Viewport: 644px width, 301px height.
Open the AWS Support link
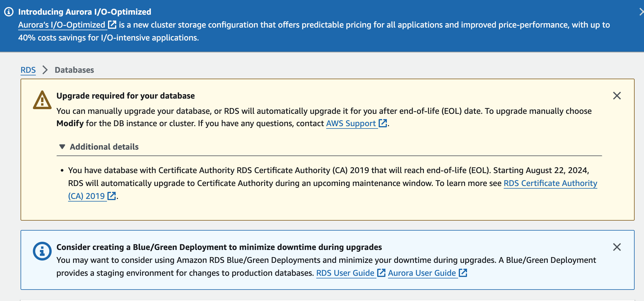[351, 124]
